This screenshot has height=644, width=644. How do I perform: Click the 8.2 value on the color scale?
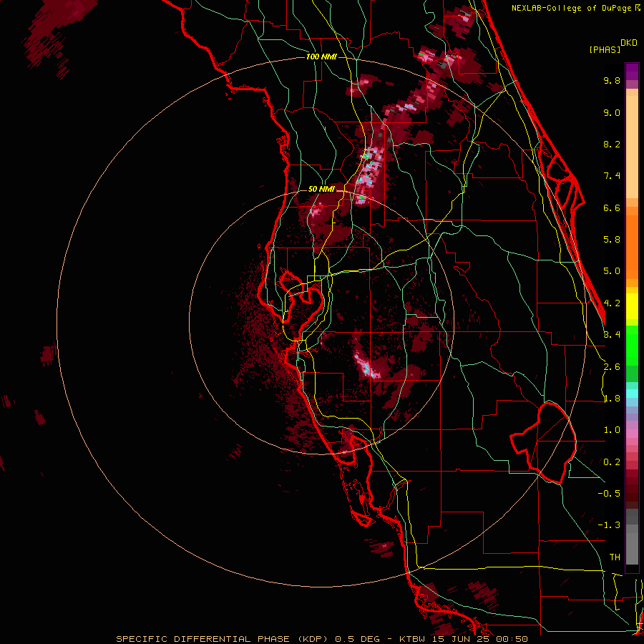click(612, 144)
